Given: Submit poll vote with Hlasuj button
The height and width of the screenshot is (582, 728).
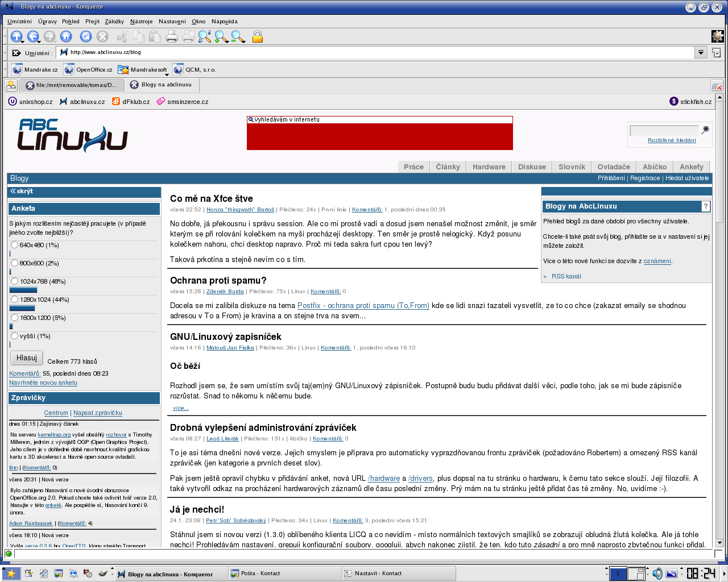Looking at the screenshot, I should tap(27, 358).
